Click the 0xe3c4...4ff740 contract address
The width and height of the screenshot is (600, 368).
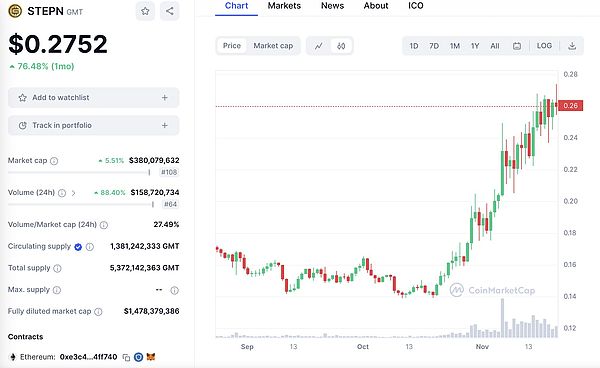pyautogui.click(x=88, y=357)
